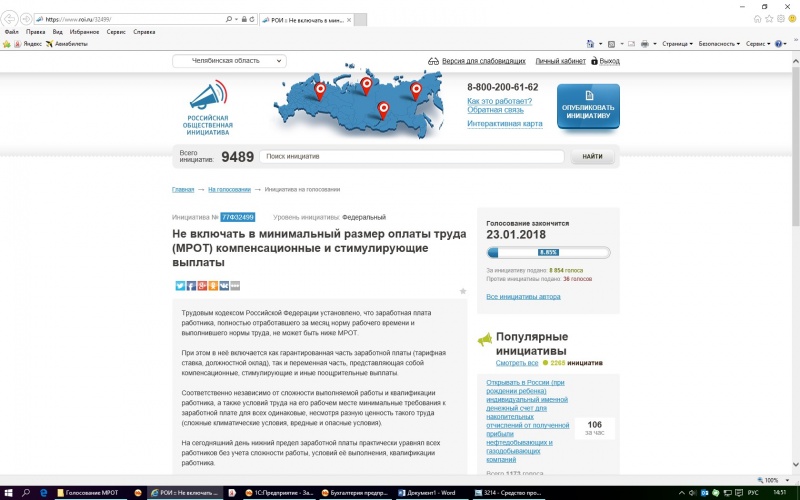Screen dimensions: 800x500
Task: Go to Главная breadcrumb link
Action: tap(183, 189)
